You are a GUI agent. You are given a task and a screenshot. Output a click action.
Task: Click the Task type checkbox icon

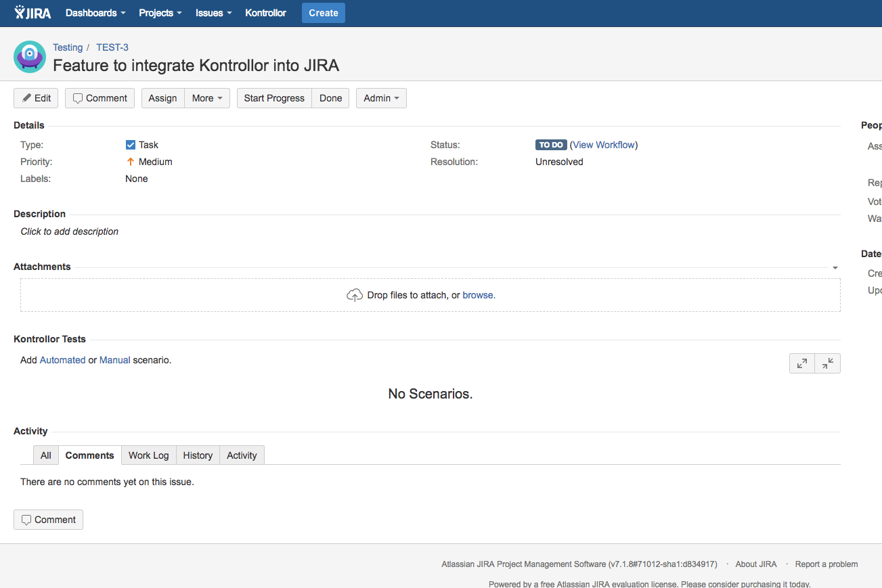tap(131, 145)
